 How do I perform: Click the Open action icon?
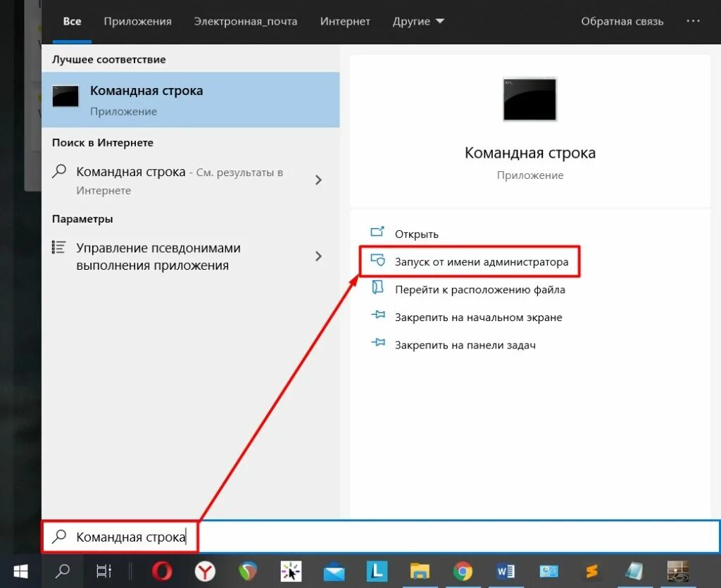(377, 232)
